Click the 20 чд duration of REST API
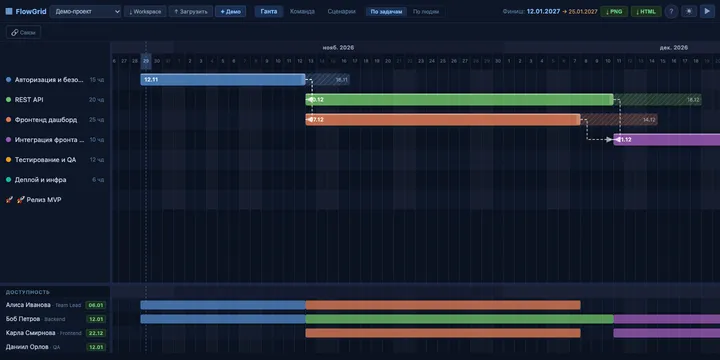The image size is (720, 360). (97, 100)
